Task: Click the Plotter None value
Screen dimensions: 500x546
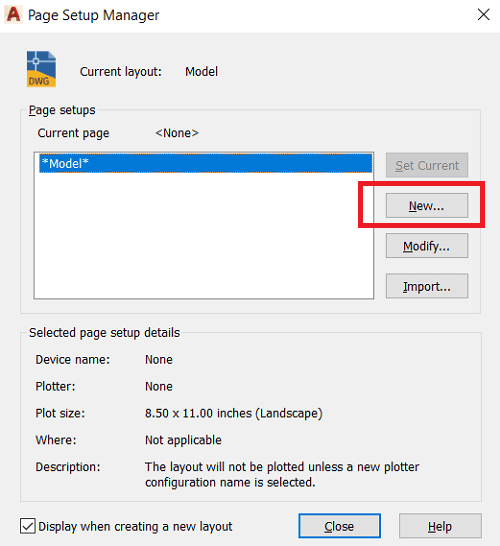Action: click(x=159, y=387)
